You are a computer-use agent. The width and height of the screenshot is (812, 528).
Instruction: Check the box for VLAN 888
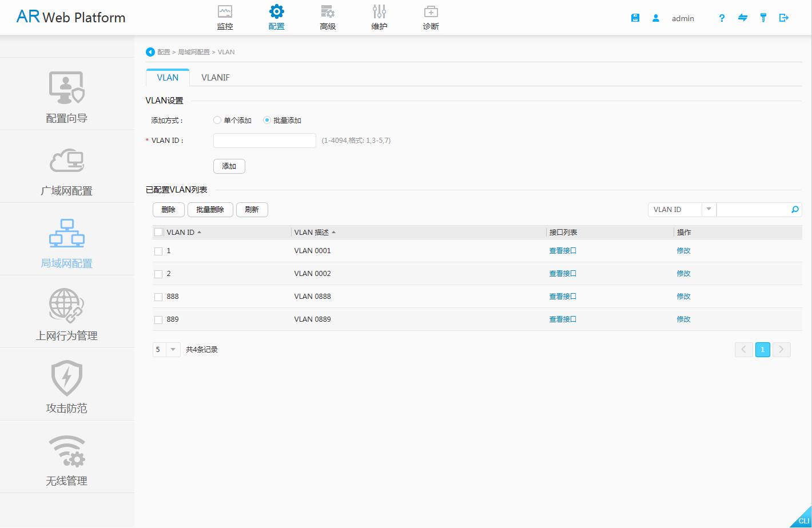coord(158,297)
